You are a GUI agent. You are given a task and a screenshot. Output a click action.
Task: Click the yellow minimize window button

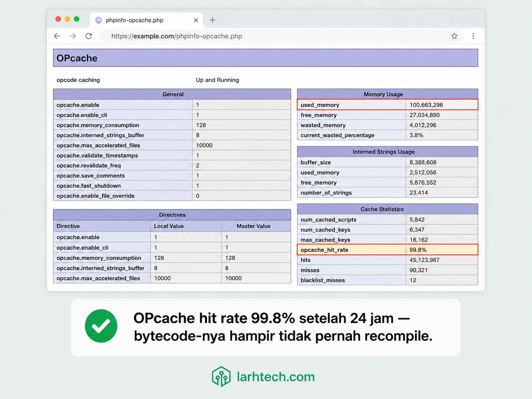[x=67, y=19]
